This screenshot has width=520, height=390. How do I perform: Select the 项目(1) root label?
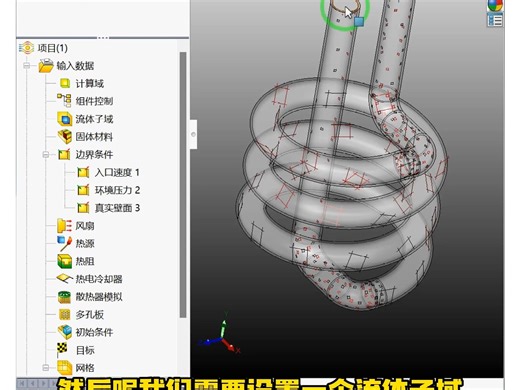click(53, 48)
